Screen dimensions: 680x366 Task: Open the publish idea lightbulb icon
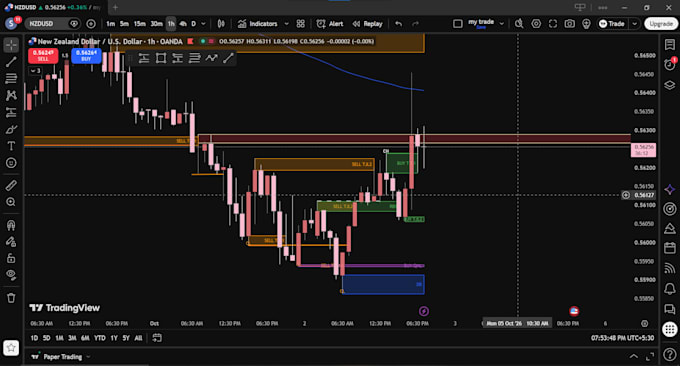(586, 24)
